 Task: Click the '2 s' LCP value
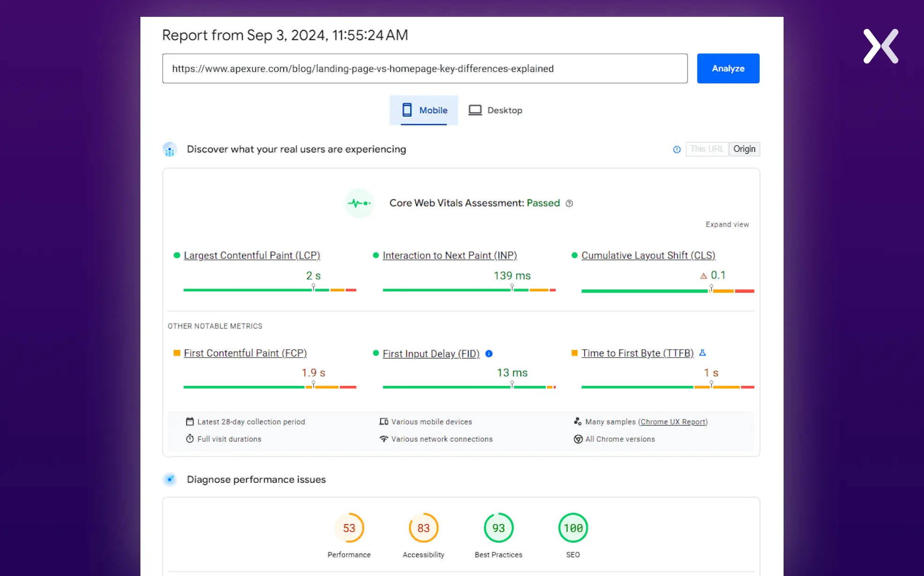point(313,276)
